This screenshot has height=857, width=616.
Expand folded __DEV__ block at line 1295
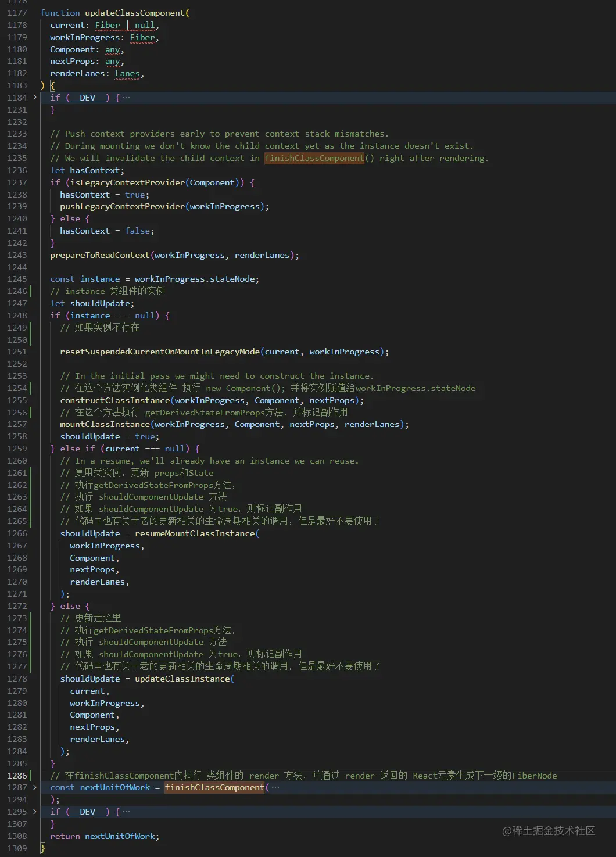35,812
